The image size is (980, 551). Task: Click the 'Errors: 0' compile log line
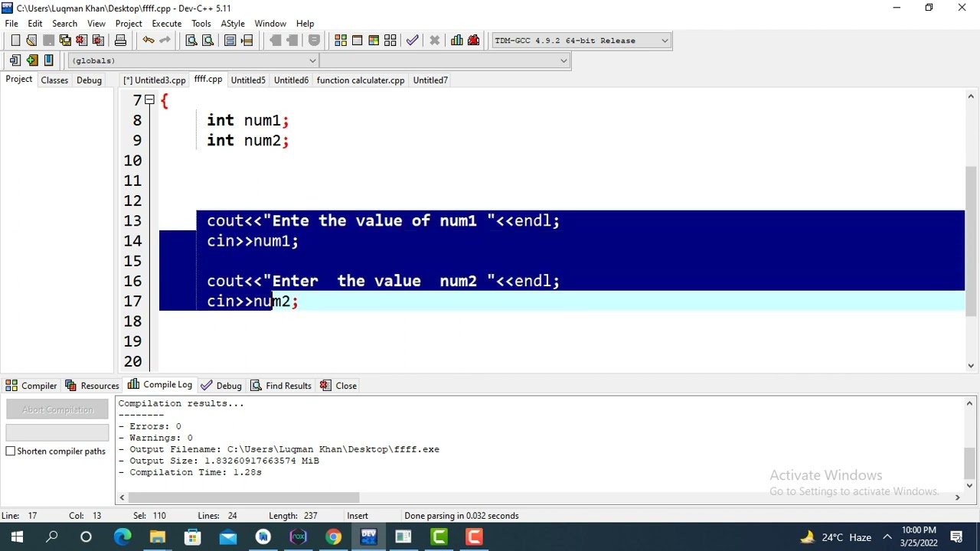tap(149, 426)
